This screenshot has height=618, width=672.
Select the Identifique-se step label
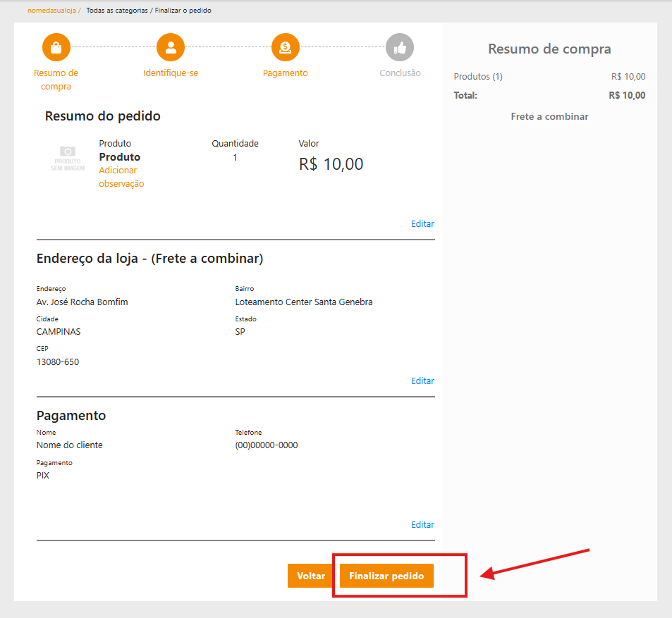(x=171, y=73)
